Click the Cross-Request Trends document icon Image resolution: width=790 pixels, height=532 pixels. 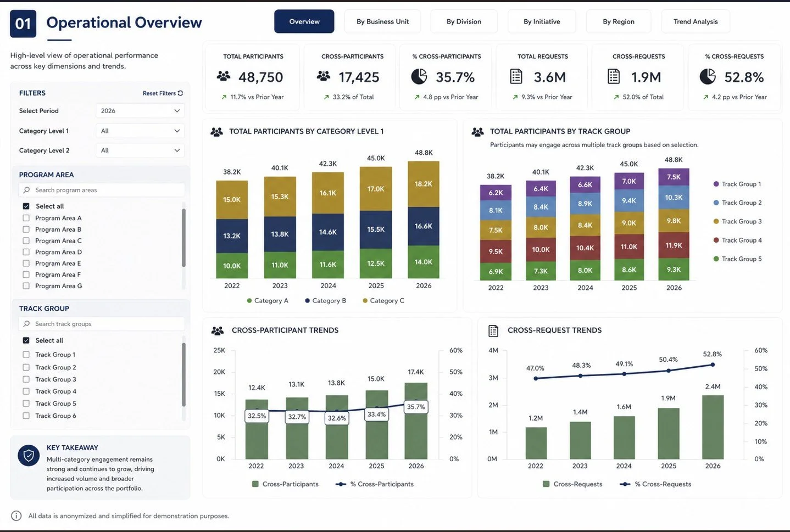[x=493, y=331]
